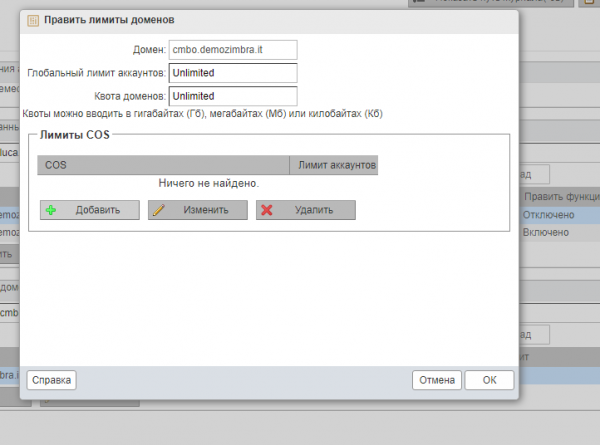This screenshot has width=600, height=445.
Task: Confirm changes with the OK button
Action: [x=489, y=380]
